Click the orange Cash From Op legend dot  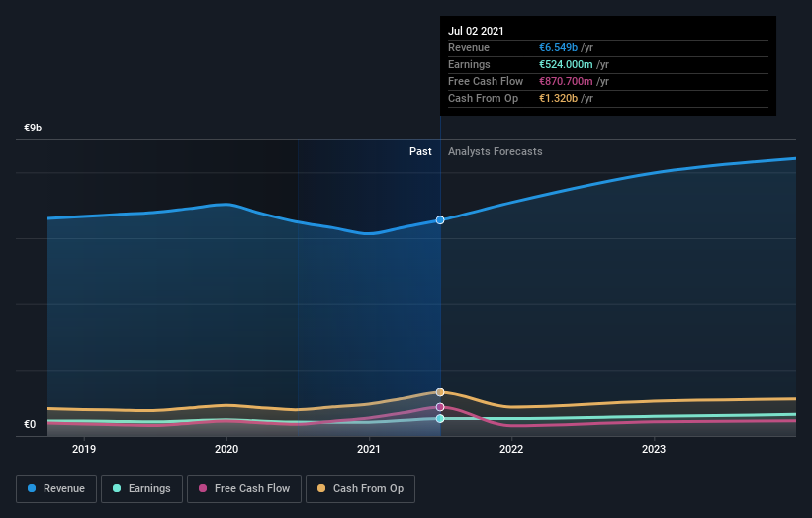321,488
